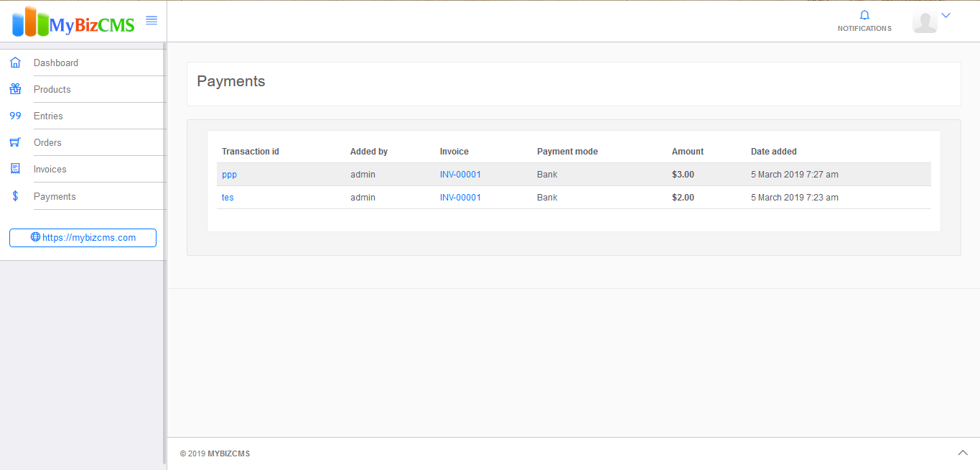Click the Orders cart icon

(15, 142)
